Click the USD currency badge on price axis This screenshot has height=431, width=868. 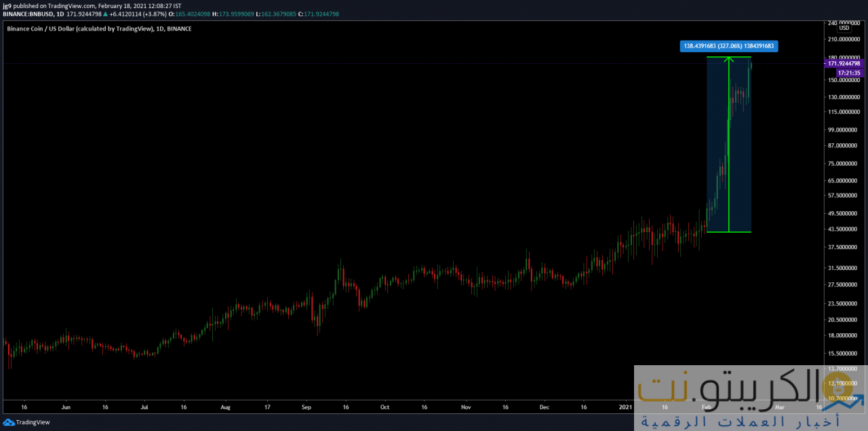[x=844, y=28]
